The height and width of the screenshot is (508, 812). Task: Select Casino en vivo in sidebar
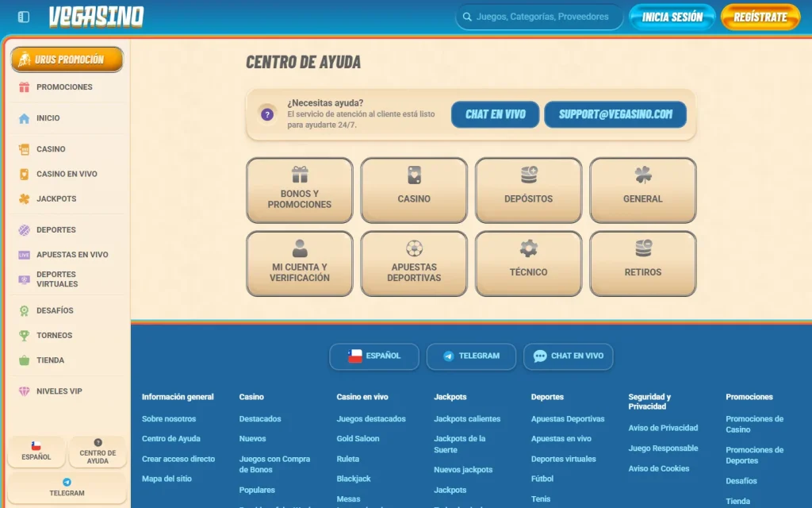(67, 174)
